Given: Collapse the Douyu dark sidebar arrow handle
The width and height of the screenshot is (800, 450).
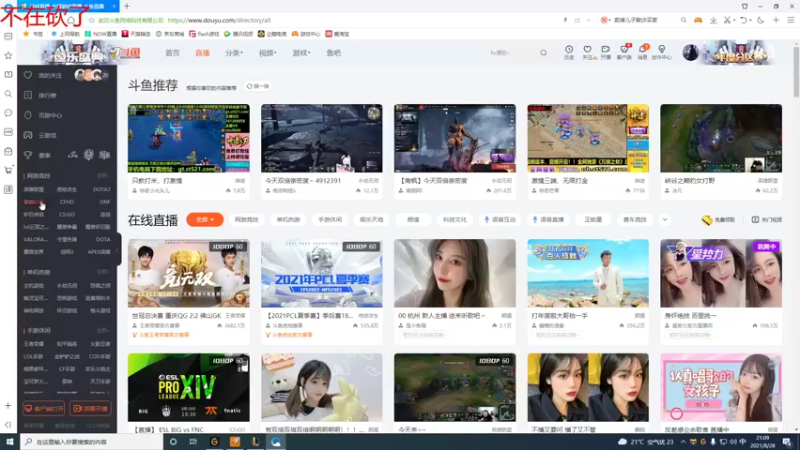Looking at the screenshot, I should pyautogui.click(x=118, y=250).
